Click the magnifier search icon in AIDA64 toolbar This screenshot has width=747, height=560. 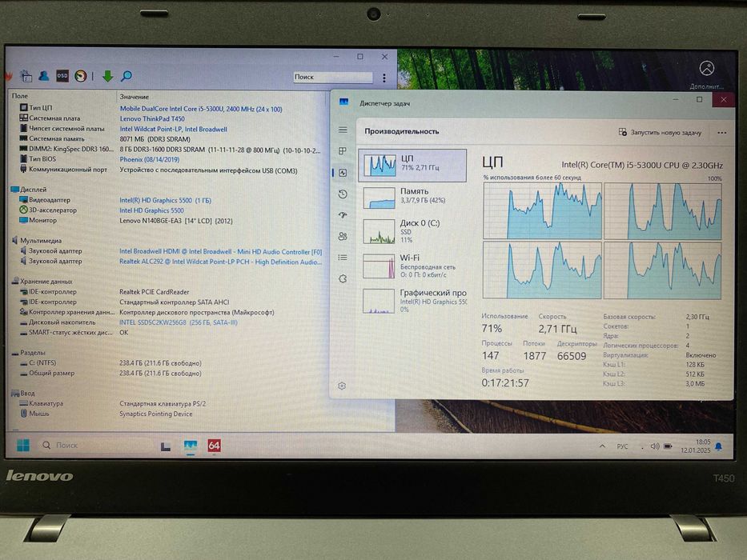(x=127, y=76)
